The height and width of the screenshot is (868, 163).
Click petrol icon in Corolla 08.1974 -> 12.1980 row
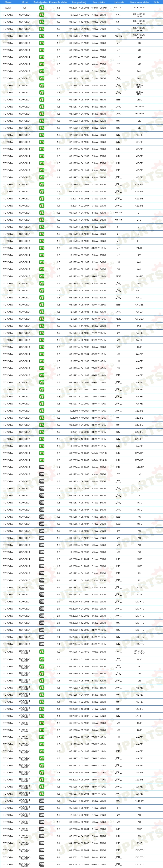[42, 22]
